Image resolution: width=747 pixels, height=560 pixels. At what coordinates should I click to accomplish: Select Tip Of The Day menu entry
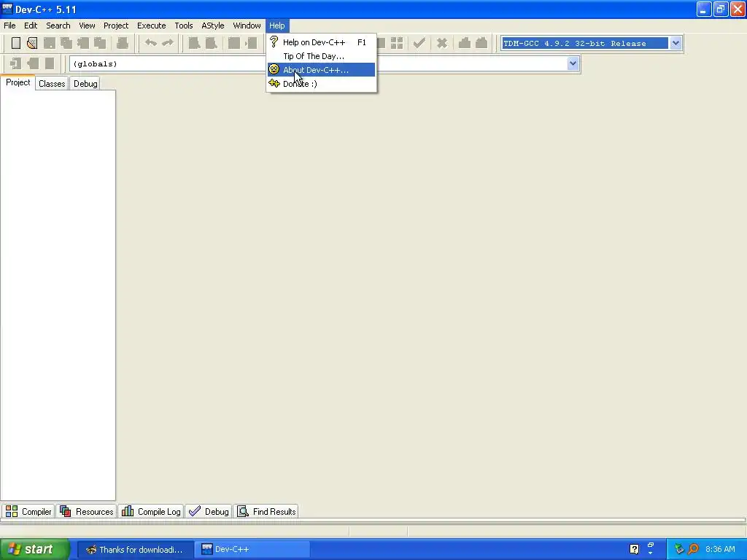[x=321, y=56]
